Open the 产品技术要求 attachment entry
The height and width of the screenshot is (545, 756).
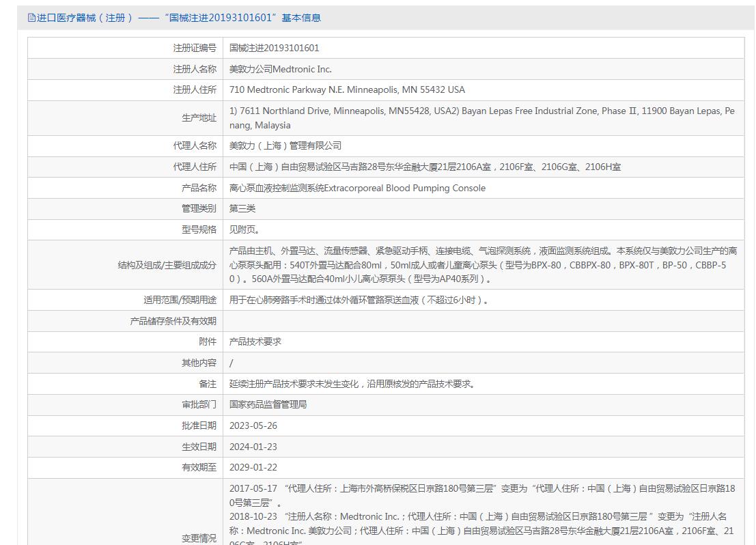point(255,341)
